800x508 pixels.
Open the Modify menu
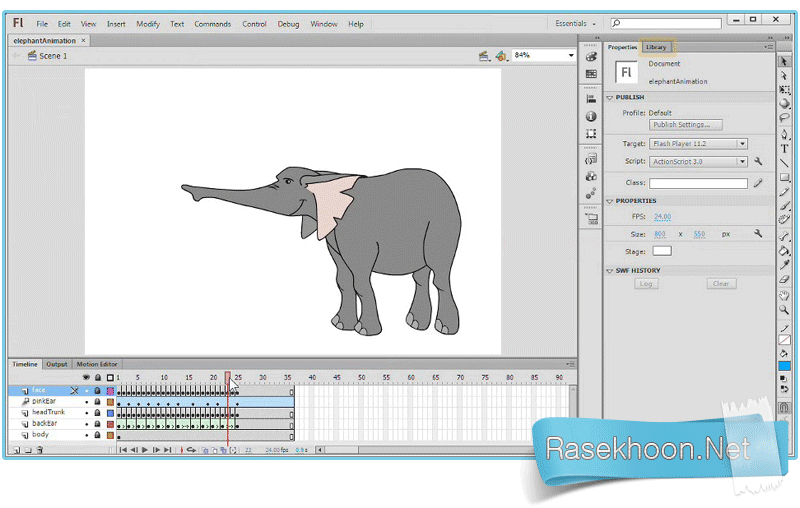148,24
